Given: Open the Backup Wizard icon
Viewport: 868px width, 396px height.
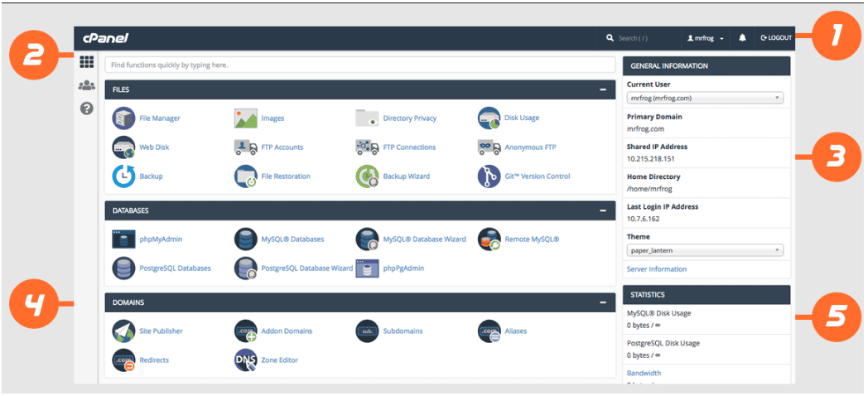Looking at the screenshot, I should point(367,176).
